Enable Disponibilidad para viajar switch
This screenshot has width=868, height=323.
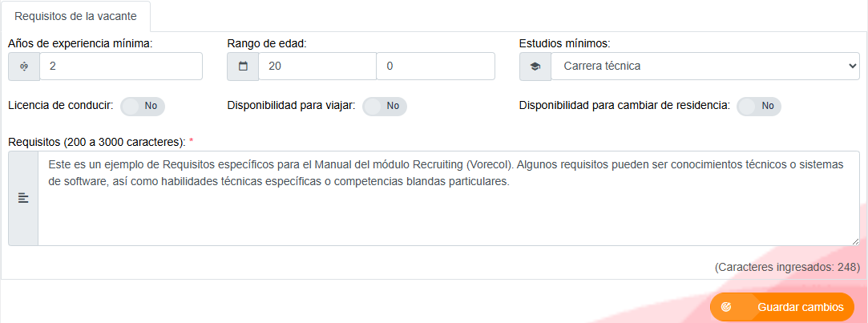(x=384, y=106)
